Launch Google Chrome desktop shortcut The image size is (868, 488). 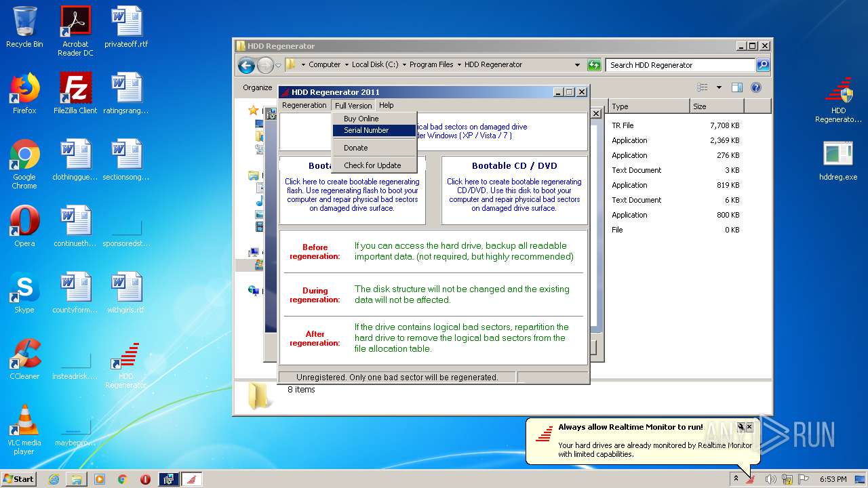(24, 164)
